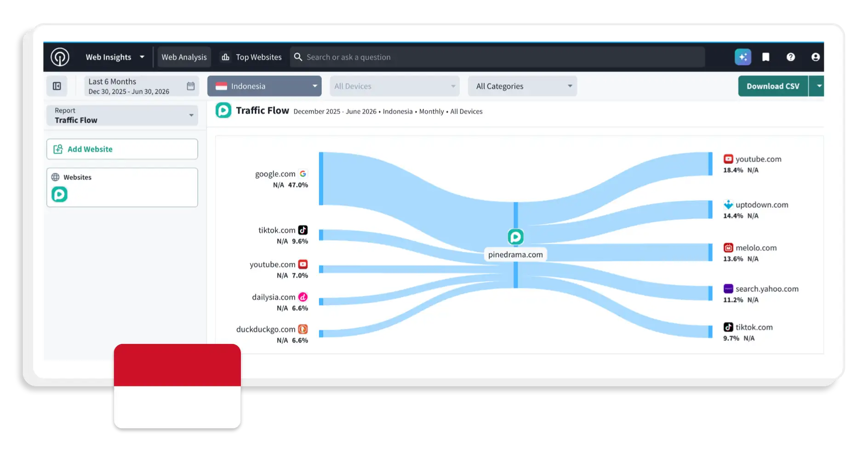Click the 9.7% tiktok.com share value
The image size is (868, 458).
click(x=731, y=338)
